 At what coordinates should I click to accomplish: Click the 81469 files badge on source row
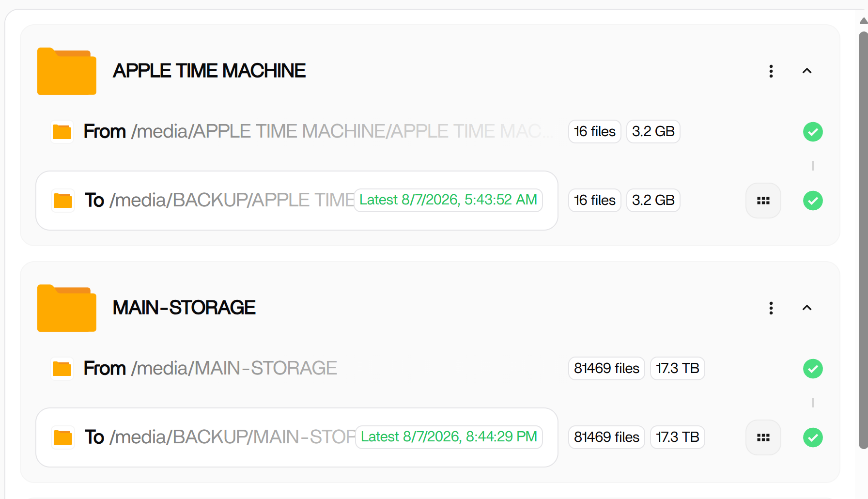(x=606, y=369)
